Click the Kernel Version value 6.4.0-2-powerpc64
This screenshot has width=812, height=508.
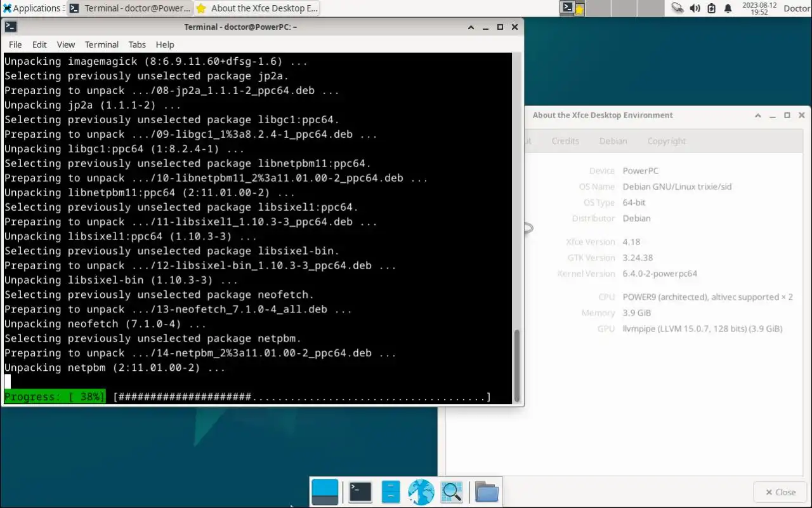coord(660,274)
